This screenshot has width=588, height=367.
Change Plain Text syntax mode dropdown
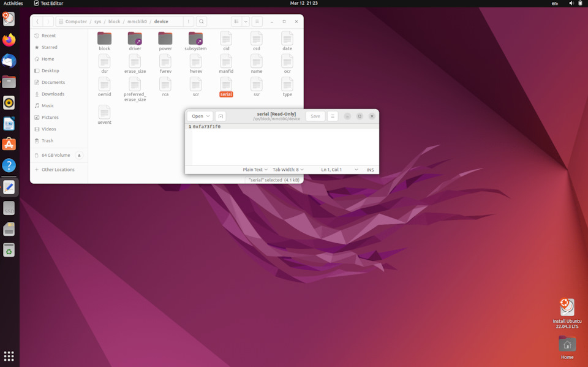(255, 170)
